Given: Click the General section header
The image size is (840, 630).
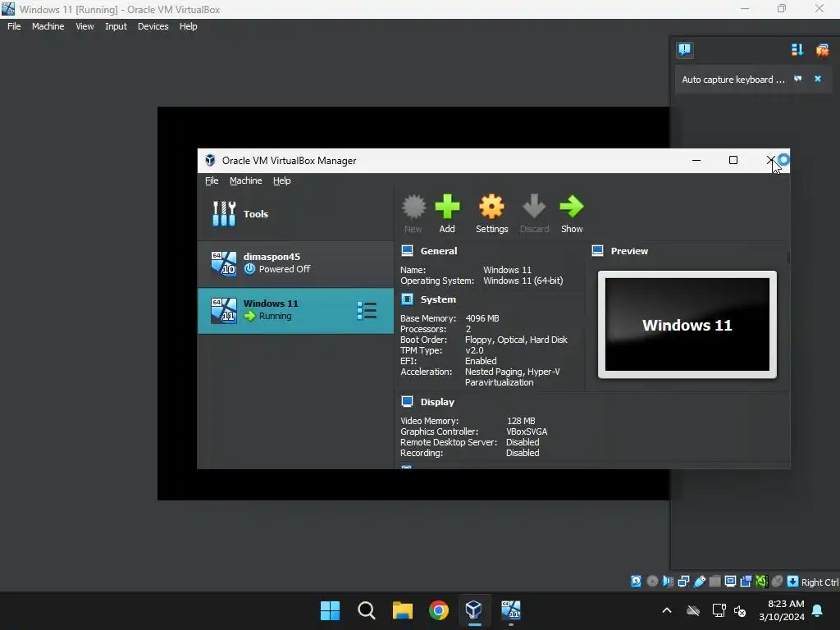Looking at the screenshot, I should pos(439,251).
